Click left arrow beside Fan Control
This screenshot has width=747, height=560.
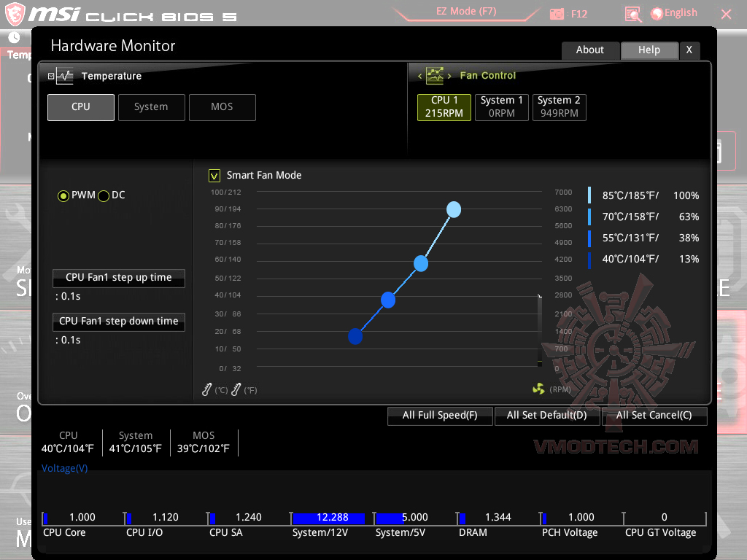point(419,76)
